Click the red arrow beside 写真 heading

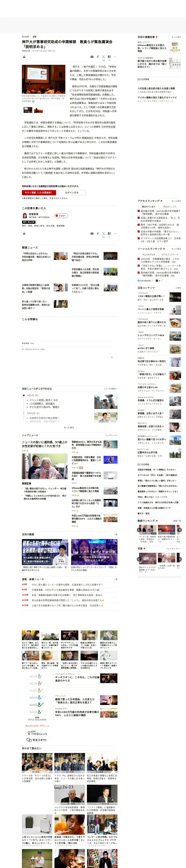(x=144, y=548)
